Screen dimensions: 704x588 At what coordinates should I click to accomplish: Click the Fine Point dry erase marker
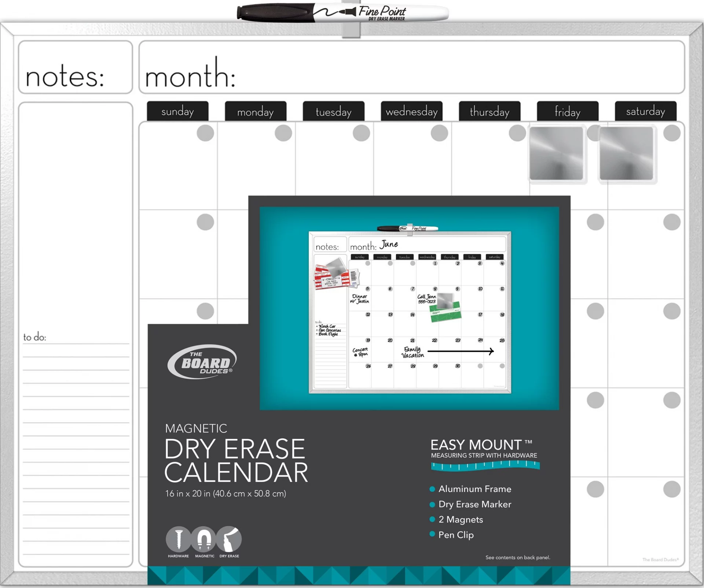[x=342, y=12]
